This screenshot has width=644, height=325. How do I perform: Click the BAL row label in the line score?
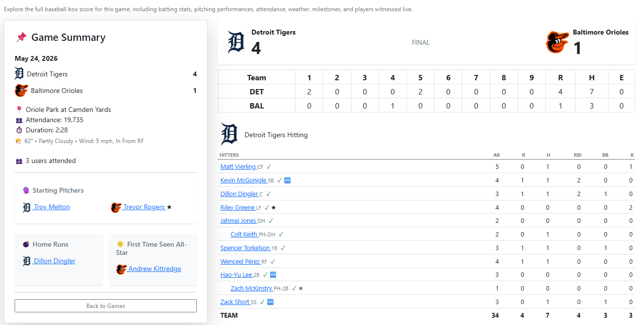(x=257, y=106)
